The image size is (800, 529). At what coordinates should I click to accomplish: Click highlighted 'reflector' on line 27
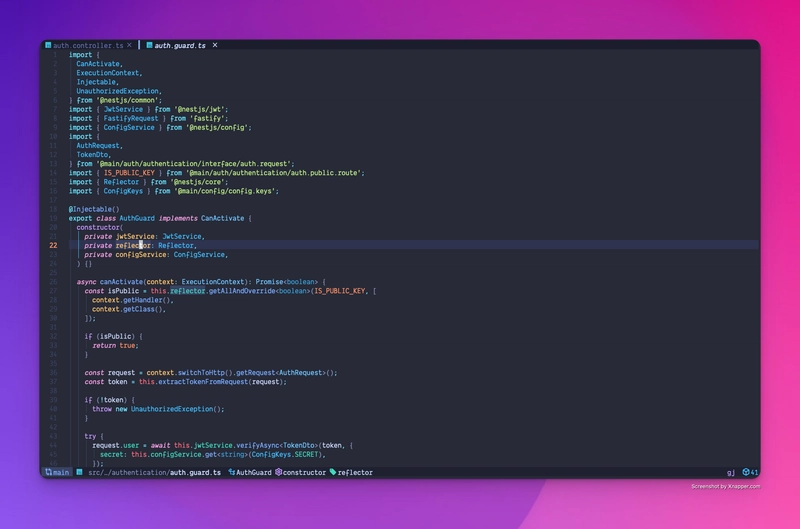[187, 291]
